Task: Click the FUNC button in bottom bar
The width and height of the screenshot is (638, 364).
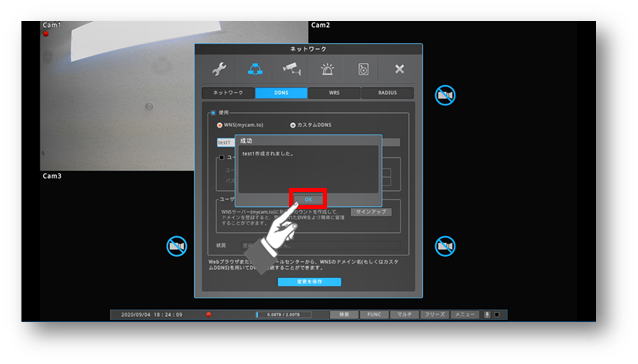Action: coord(374,315)
